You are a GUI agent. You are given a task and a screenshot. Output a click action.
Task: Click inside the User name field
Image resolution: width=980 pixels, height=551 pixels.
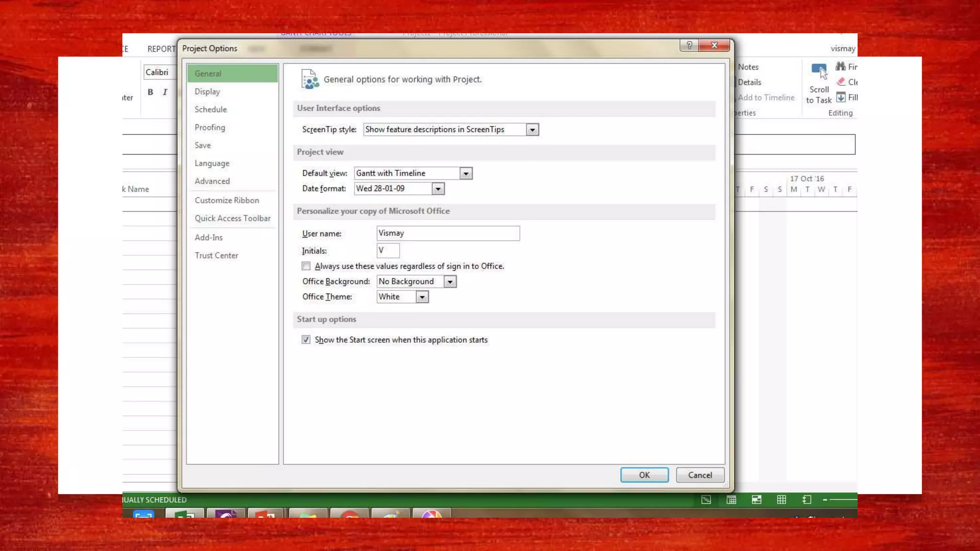(447, 233)
